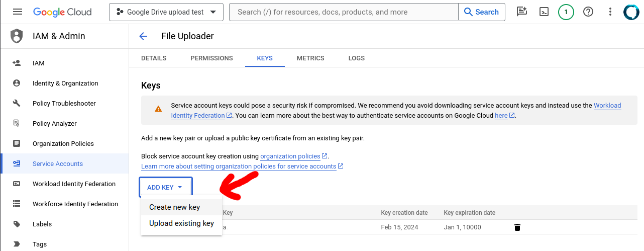Choose Upload existing key option
This screenshot has height=251, width=644.
click(x=181, y=223)
